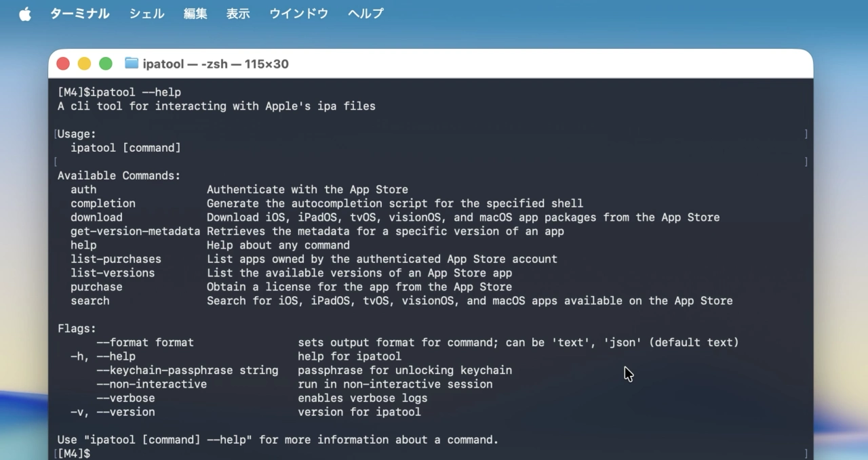868x460 pixels.
Task: Click the window title 'ipatool — -zsh — 115×30'
Action: 216,64
